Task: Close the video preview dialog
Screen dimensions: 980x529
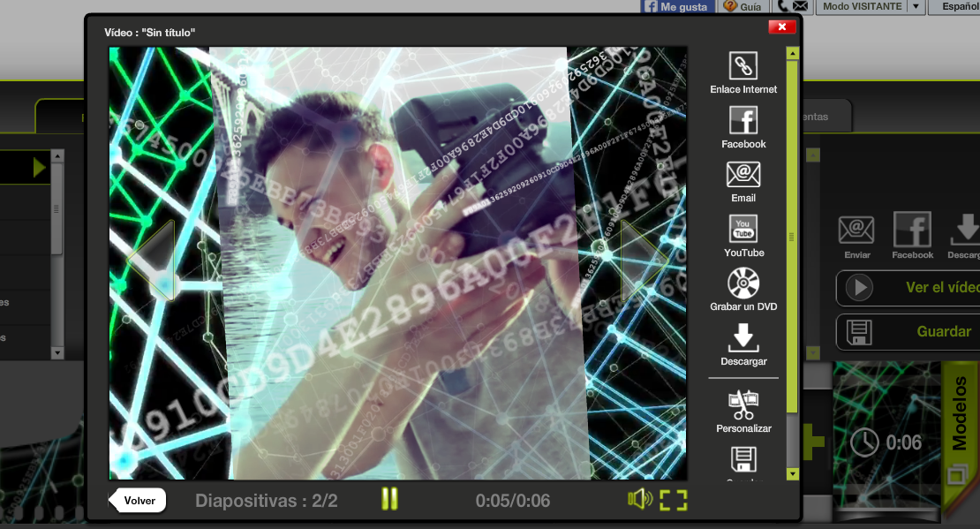Action: pyautogui.click(x=782, y=26)
